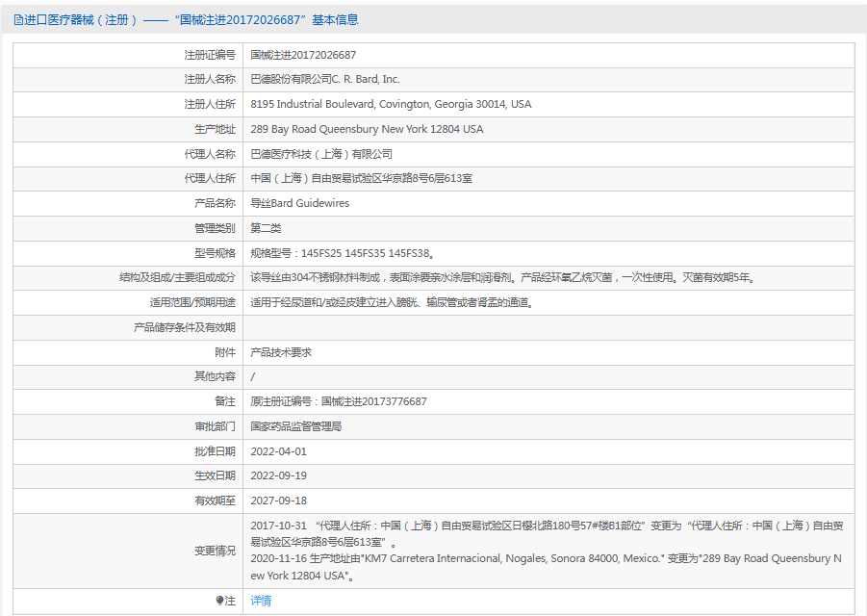Click the 产品储存条件及有效期 label
Viewport: 867px width, 616px height.
184,328
